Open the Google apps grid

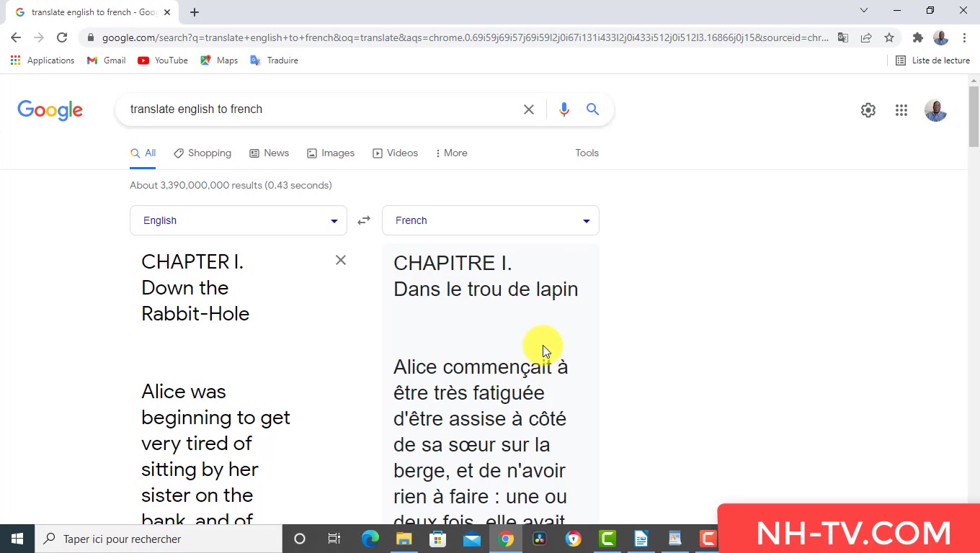click(x=901, y=110)
